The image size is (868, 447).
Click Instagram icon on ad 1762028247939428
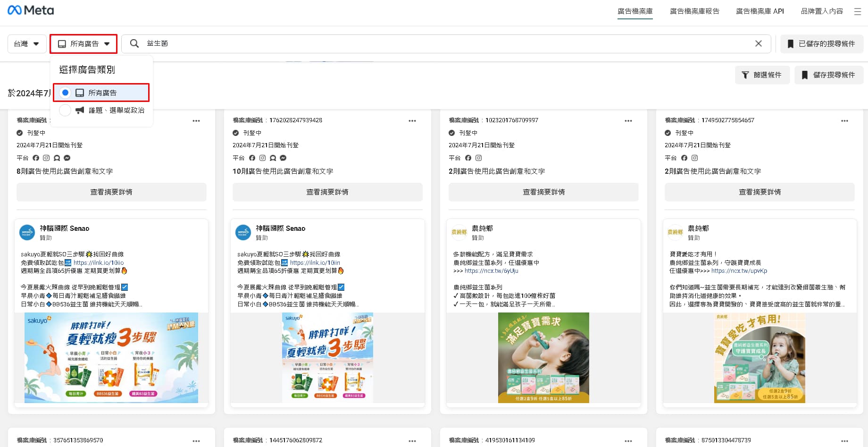pyautogui.click(x=262, y=158)
